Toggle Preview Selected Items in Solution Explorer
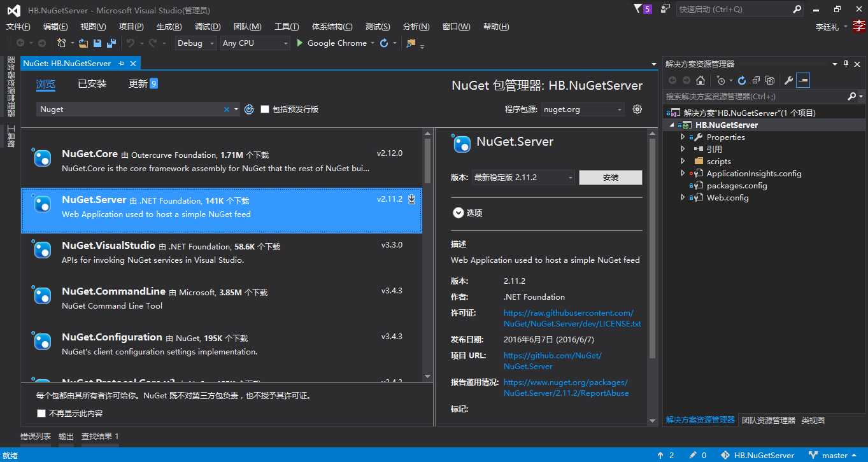Screen dimensions: 868x462 803,80
